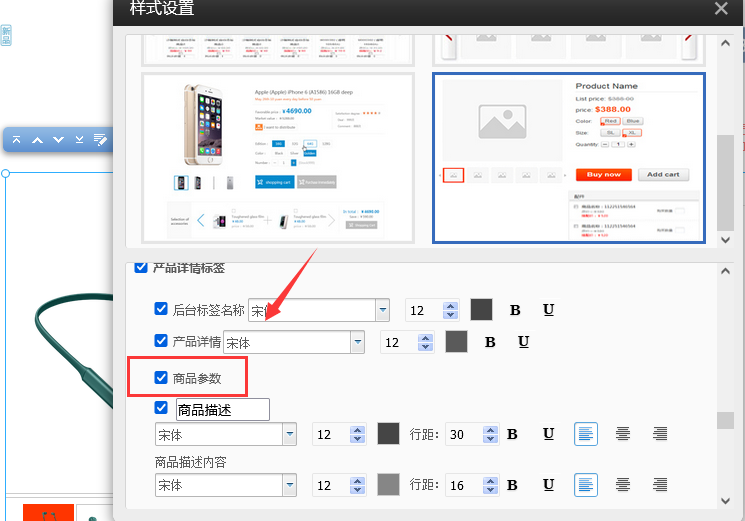Click the move-down arrow in floating toolbar

point(58,140)
